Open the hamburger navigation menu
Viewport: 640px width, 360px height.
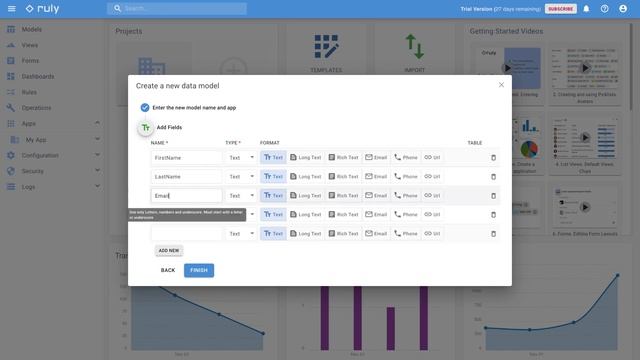11,9
